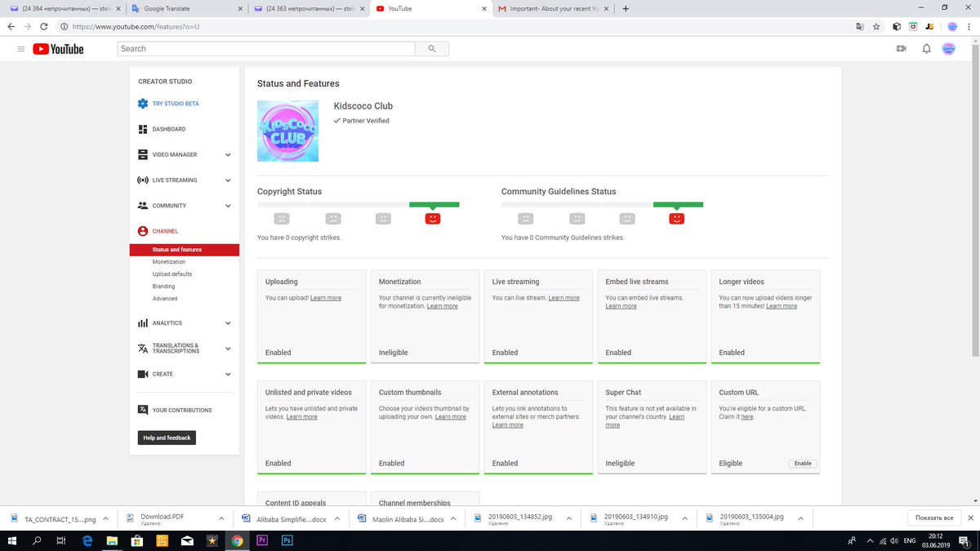Open Premiere Pro from the taskbar
980x551 pixels.
(262, 540)
